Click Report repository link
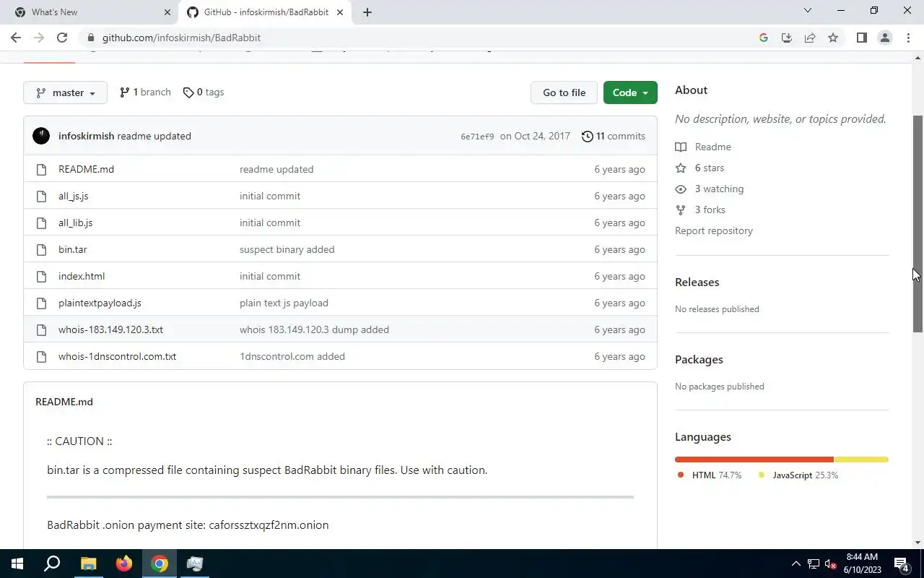The image size is (924, 578). coord(714,230)
